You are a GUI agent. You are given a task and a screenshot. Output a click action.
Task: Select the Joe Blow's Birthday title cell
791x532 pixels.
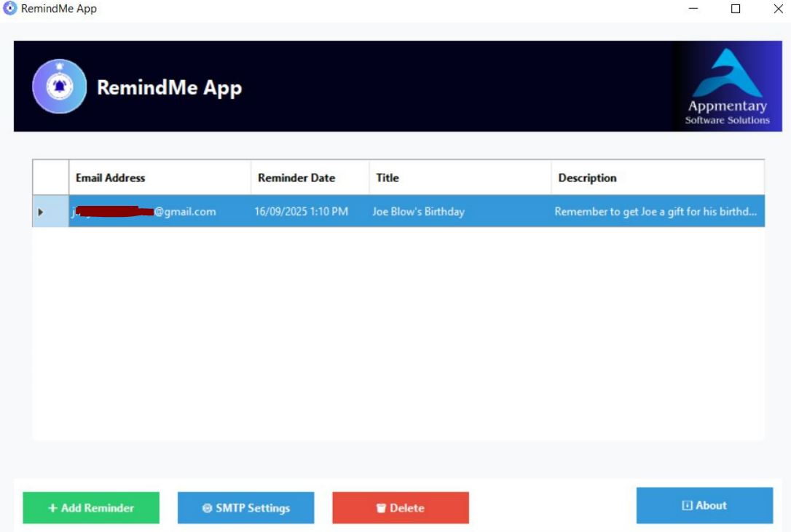pos(460,211)
